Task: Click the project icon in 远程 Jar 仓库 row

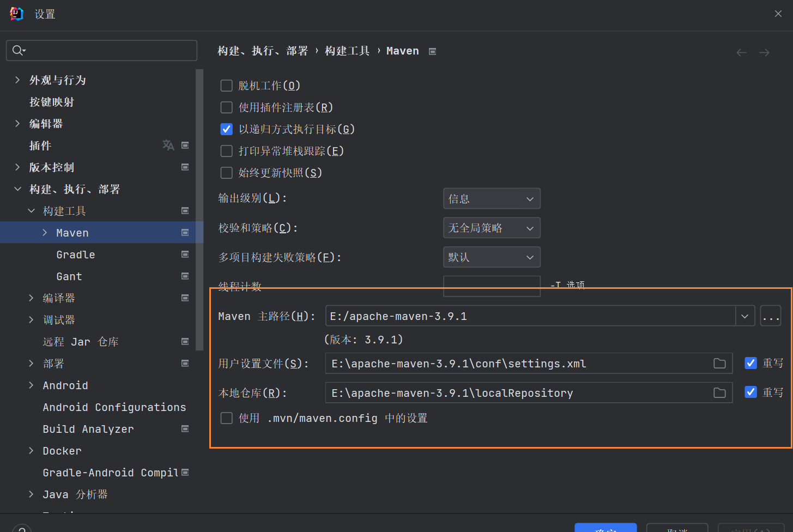Action: click(185, 341)
